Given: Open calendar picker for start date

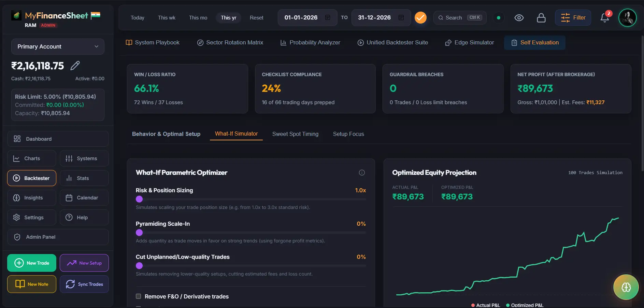Looking at the screenshot, I should click(328, 17).
